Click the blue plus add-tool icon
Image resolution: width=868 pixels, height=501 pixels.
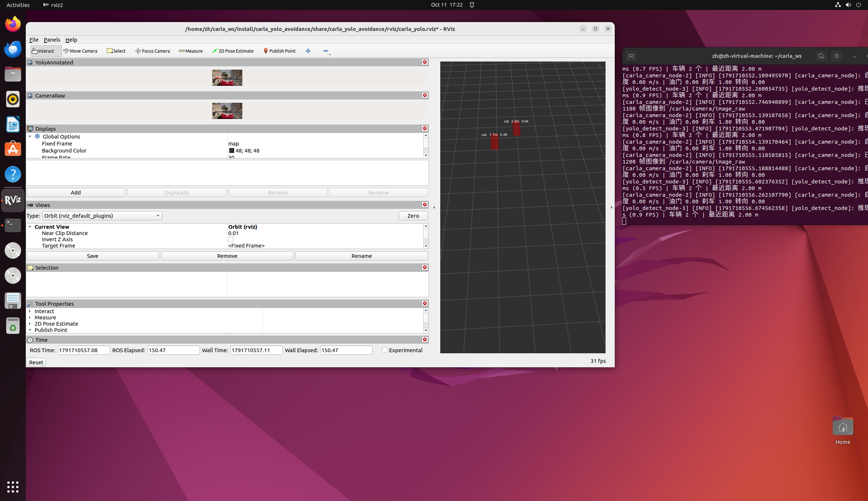pos(308,51)
